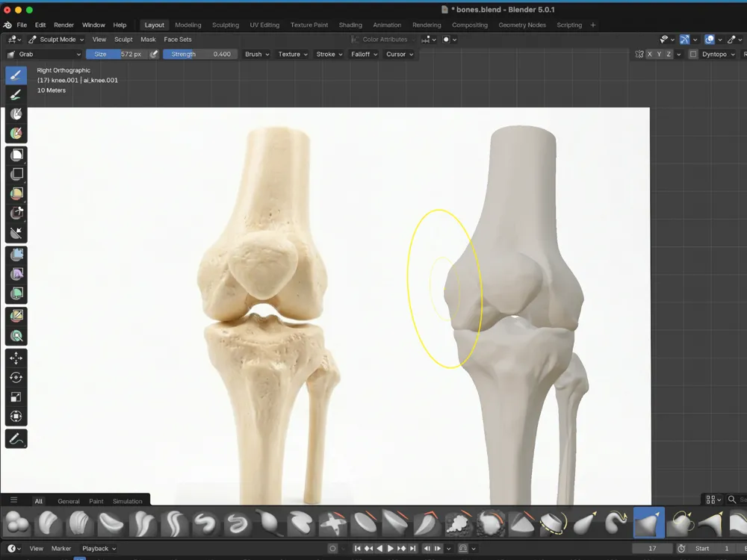The height and width of the screenshot is (560, 747).
Task: Select the Scale tool in left toolbar
Action: pyautogui.click(x=16, y=397)
